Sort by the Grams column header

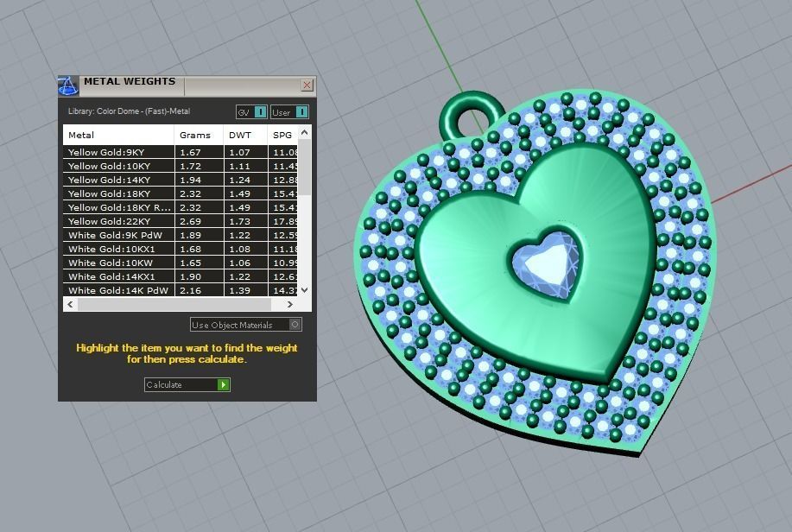(x=199, y=135)
